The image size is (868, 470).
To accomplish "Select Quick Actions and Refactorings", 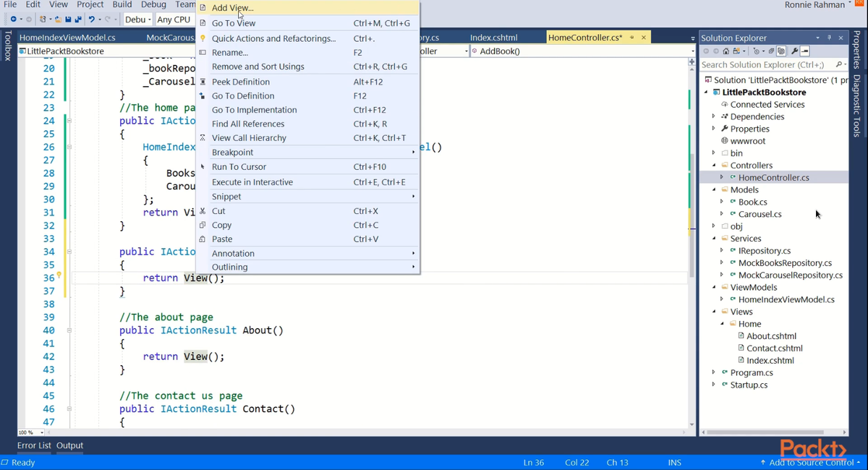I will pyautogui.click(x=308, y=38).
